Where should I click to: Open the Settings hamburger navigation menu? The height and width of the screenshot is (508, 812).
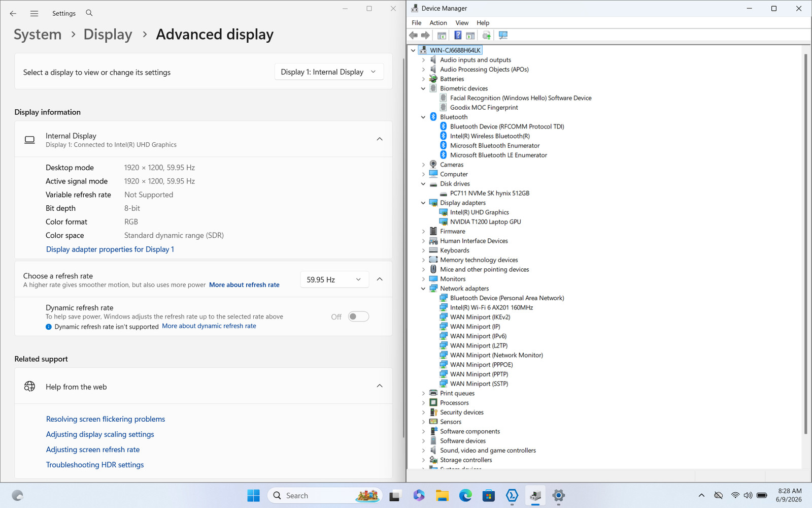[x=34, y=13]
